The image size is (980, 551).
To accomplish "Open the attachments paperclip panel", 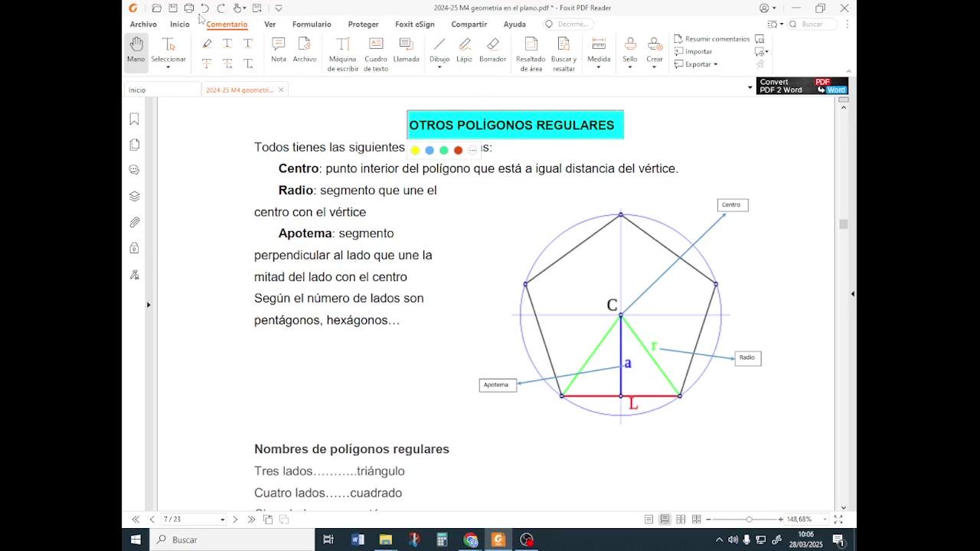I will (134, 222).
